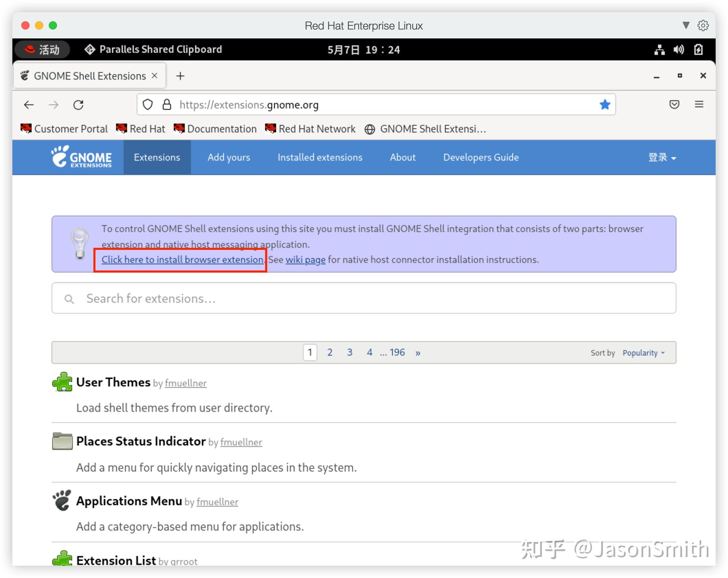Open the new tab plus button
The height and width of the screenshot is (578, 728).
180,76
